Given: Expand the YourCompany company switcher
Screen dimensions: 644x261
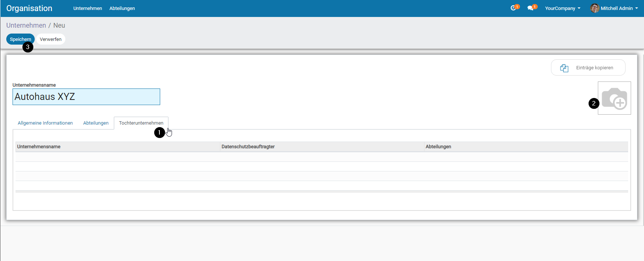Looking at the screenshot, I should click(562, 8).
